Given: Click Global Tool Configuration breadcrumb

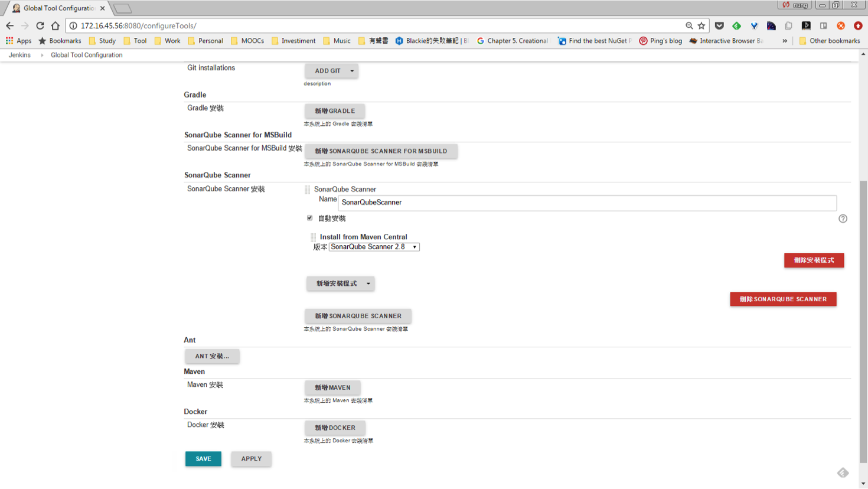Looking at the screenshot, I should tap(87, 55).
